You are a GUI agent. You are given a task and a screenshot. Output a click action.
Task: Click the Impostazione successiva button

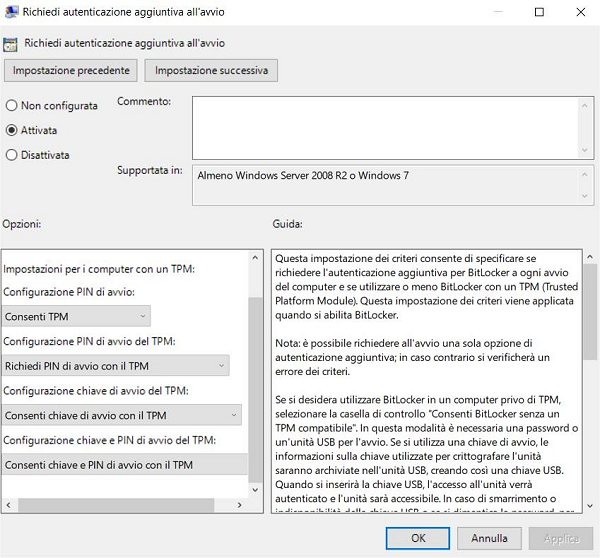click(211, 71)
